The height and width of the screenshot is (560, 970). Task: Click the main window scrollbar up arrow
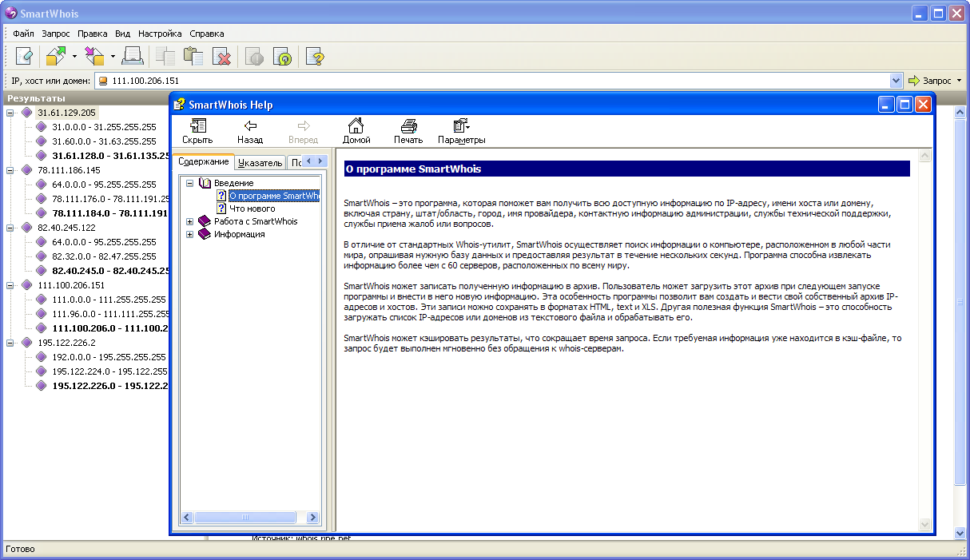961,112
